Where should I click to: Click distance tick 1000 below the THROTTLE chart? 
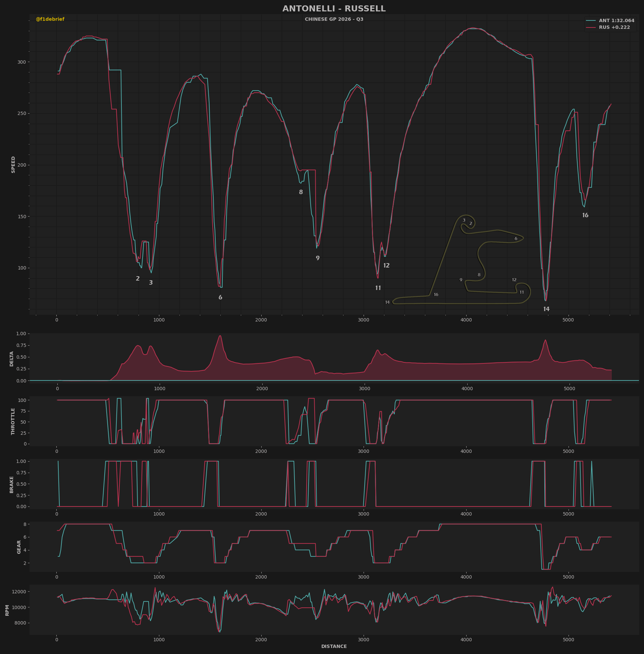coord(159,451)
